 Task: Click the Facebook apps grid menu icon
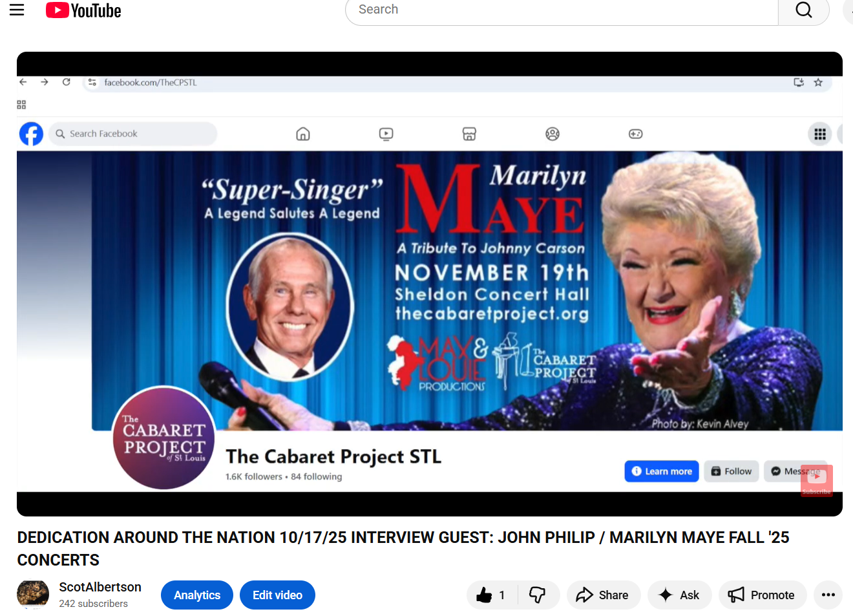(x=819, y=134)
